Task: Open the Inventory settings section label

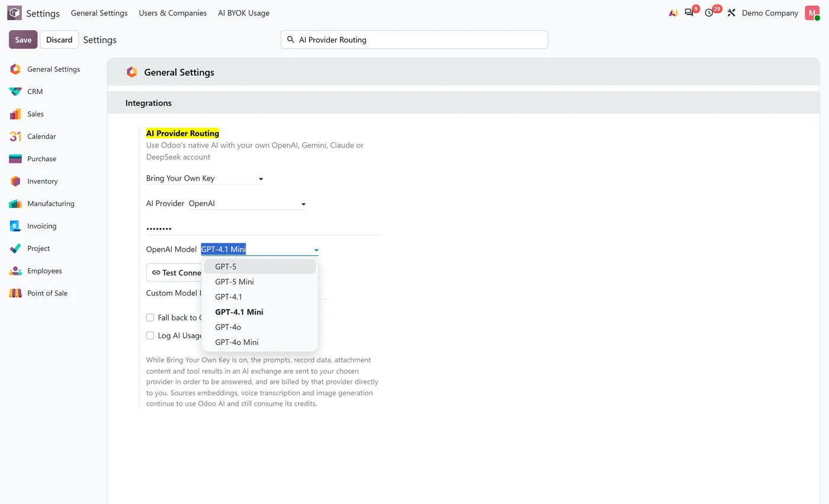Action: pos(43,181)
